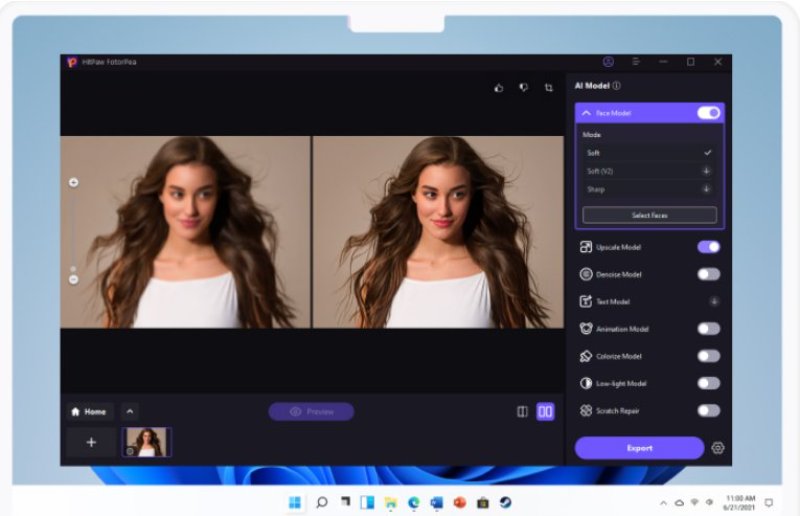
Task: Click the thumbs down feedback icon
Action: pyautogui.click(x=523, y=88)
